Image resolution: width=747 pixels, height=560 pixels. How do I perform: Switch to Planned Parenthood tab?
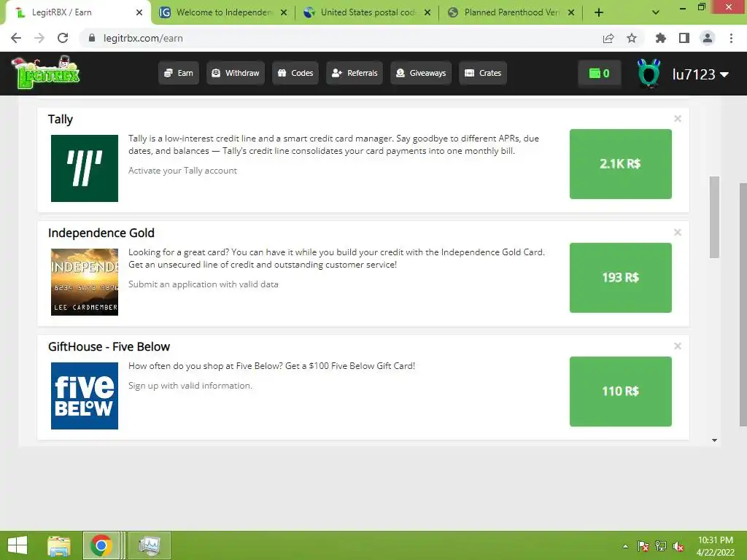click(x=511, y=12)
